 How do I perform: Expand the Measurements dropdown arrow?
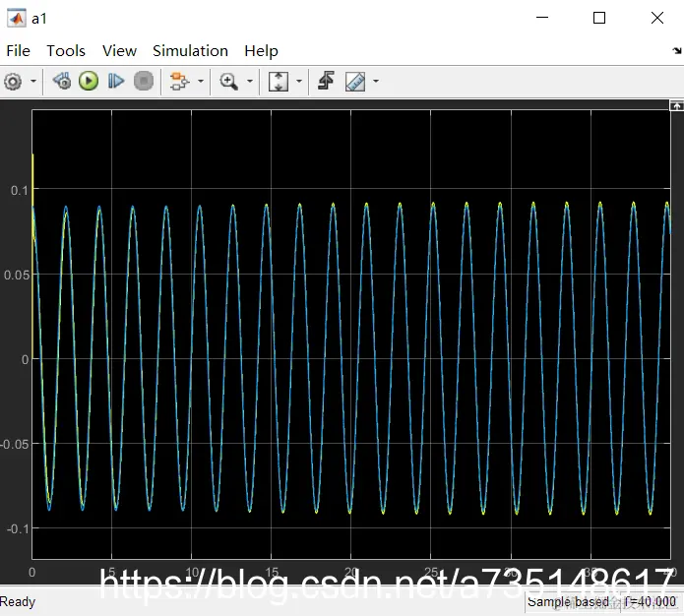click(376, 81)
